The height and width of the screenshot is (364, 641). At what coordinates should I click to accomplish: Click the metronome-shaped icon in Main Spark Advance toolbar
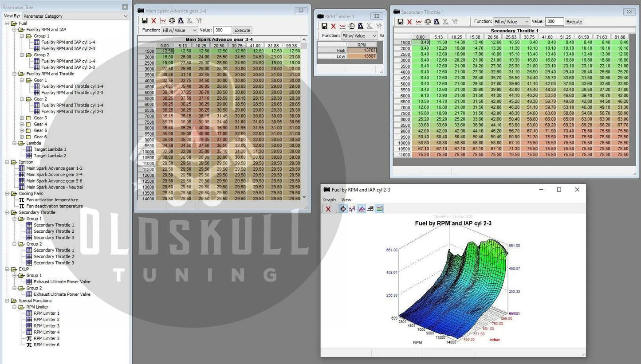[181, 21]
